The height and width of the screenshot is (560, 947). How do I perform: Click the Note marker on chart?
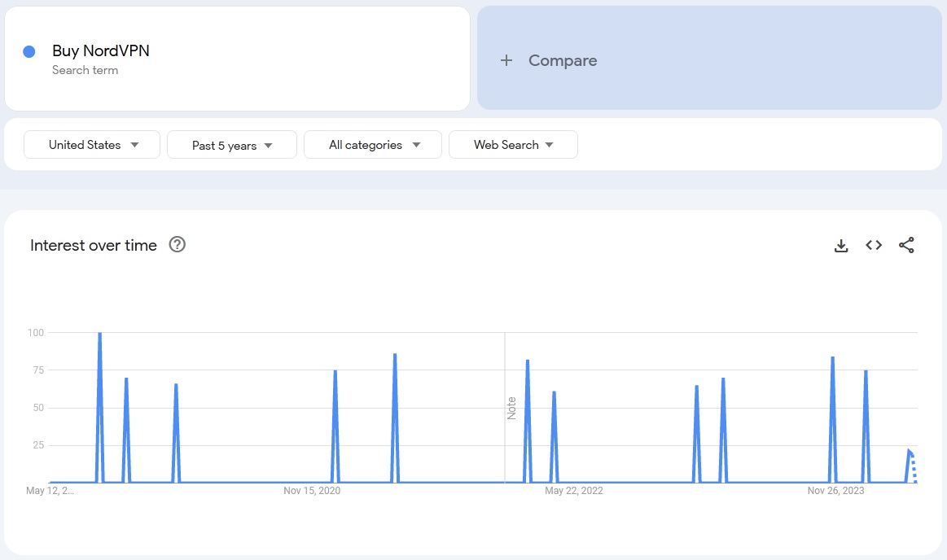tap(511, 409)
